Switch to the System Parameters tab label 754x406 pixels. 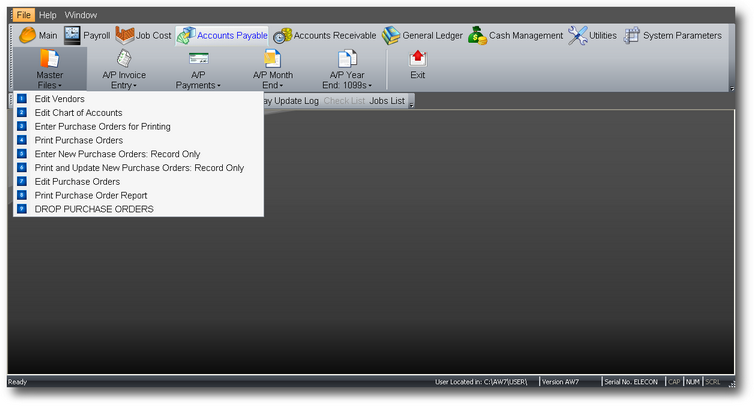682,36
